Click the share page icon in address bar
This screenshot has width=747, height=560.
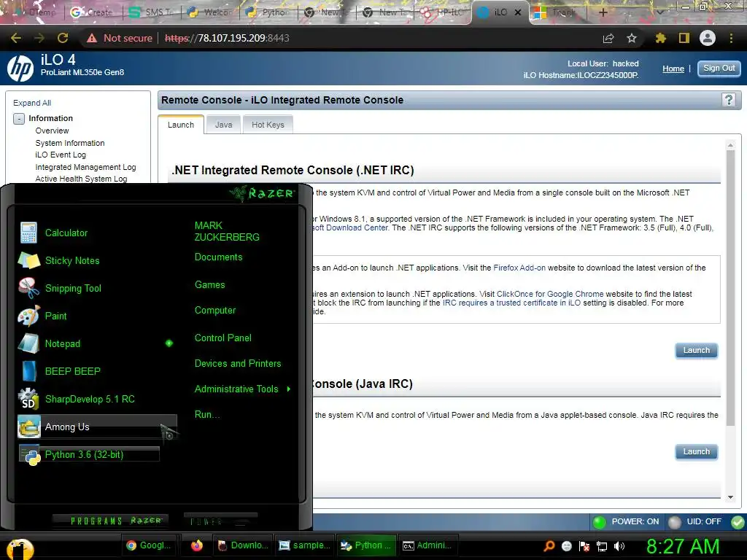coord(608,38)
